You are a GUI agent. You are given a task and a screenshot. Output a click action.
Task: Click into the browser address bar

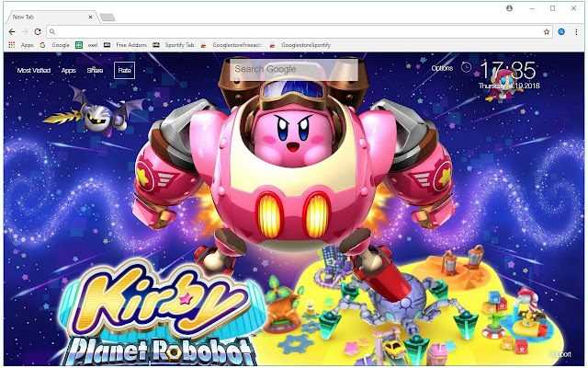pos(299,32)
